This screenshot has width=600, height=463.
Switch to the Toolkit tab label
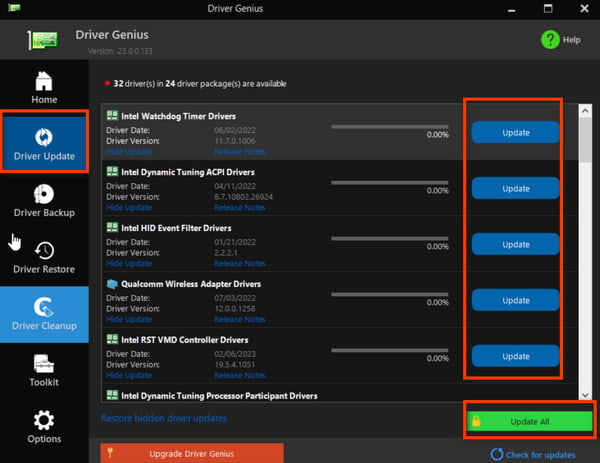click(x=44, y=382)
